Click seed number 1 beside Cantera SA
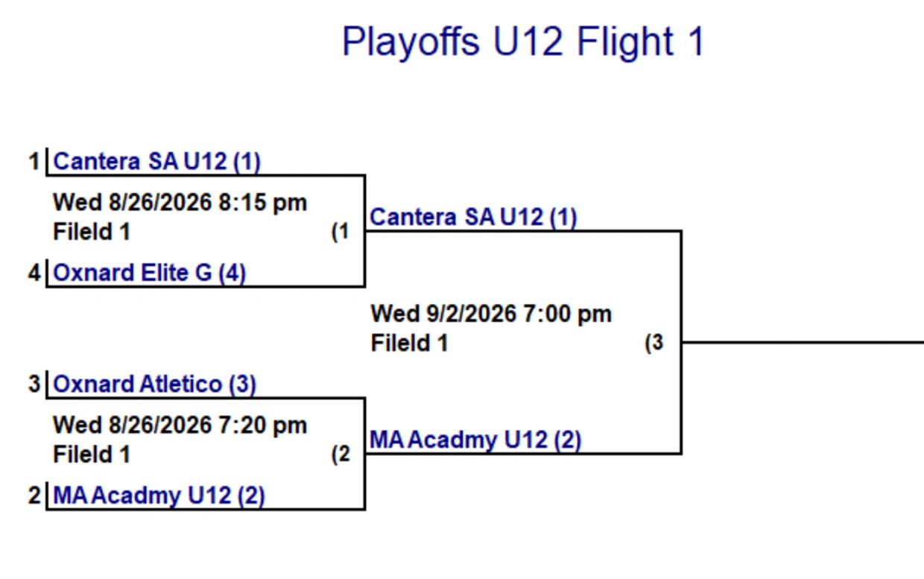Image resolution: width=924 pixels, height=579 pixels. tap(34, 161)
